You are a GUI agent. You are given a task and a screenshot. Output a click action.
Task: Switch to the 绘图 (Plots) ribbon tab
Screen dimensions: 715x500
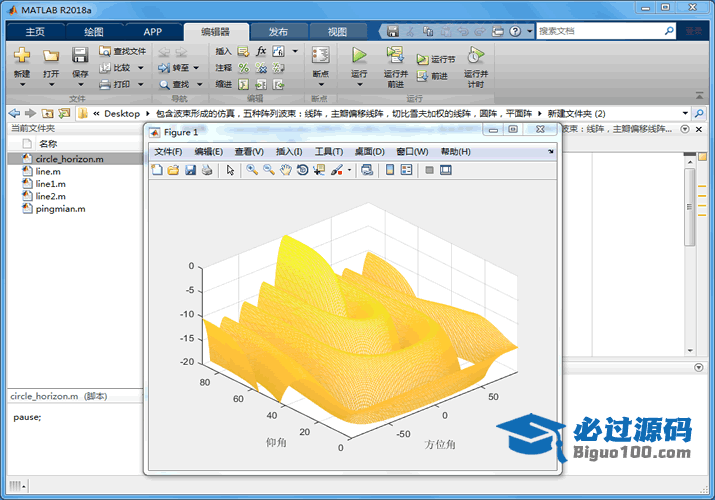click(93, 32)
